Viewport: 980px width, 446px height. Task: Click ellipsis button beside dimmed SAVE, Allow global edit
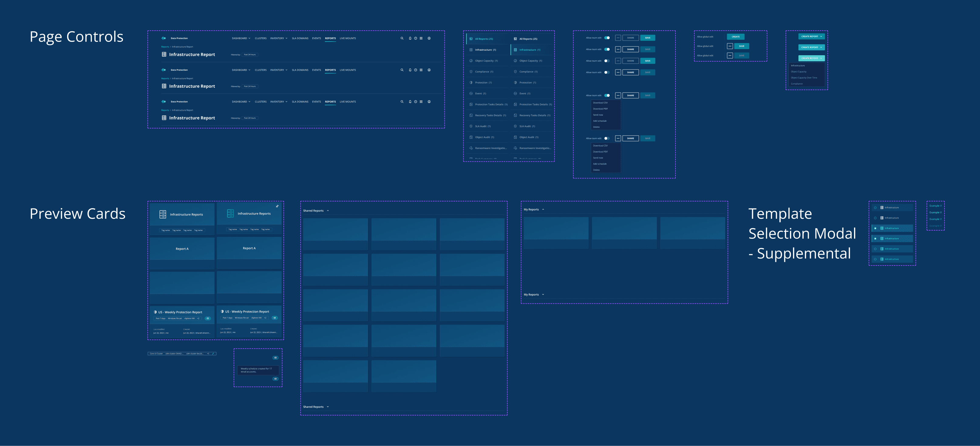tap(730, 56)
